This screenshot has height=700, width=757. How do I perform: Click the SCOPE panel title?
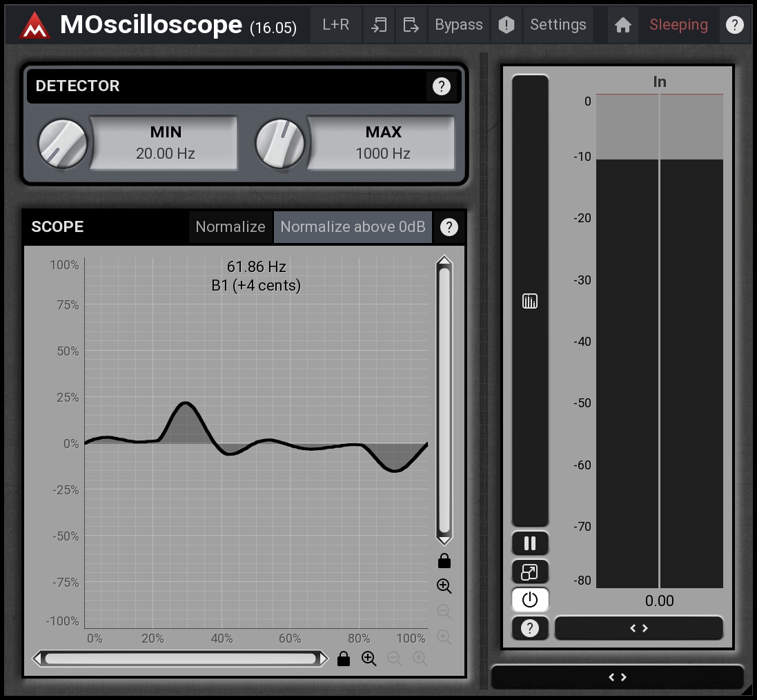coord(57,226)
